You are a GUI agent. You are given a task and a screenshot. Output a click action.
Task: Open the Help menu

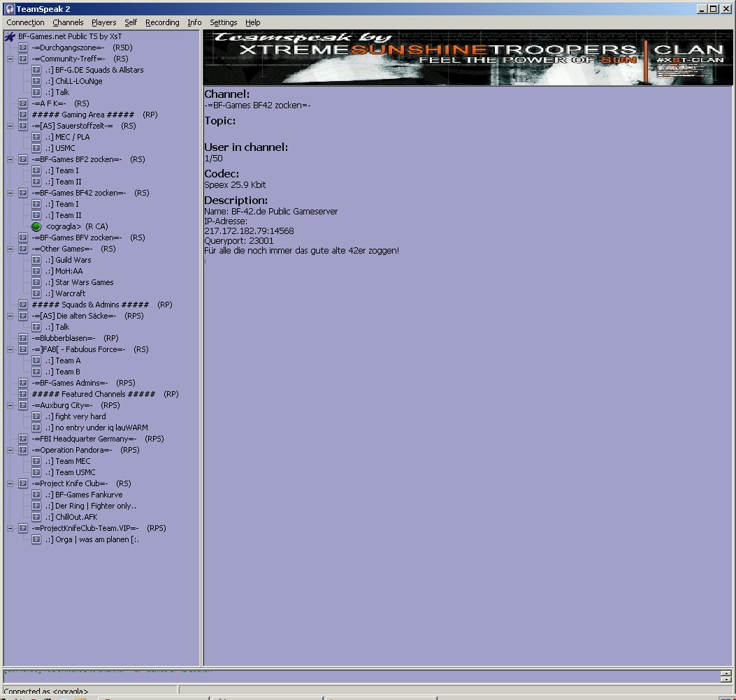[x=252, y=22]
